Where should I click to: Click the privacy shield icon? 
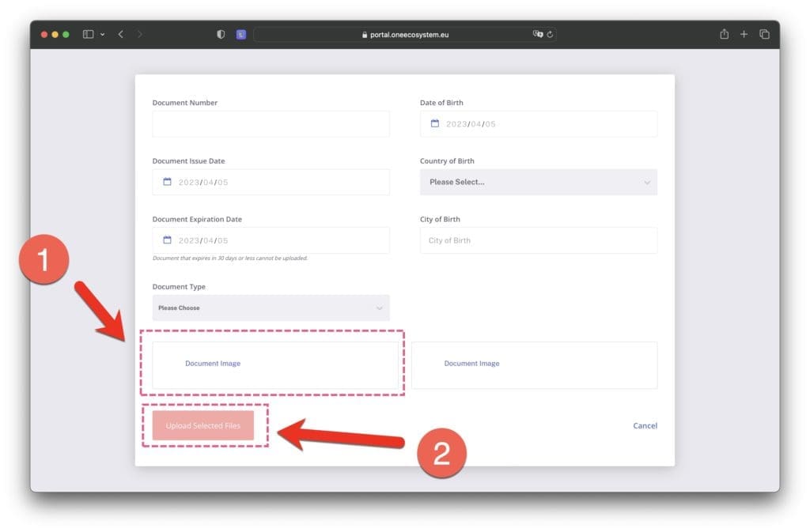tap(221, 35)
